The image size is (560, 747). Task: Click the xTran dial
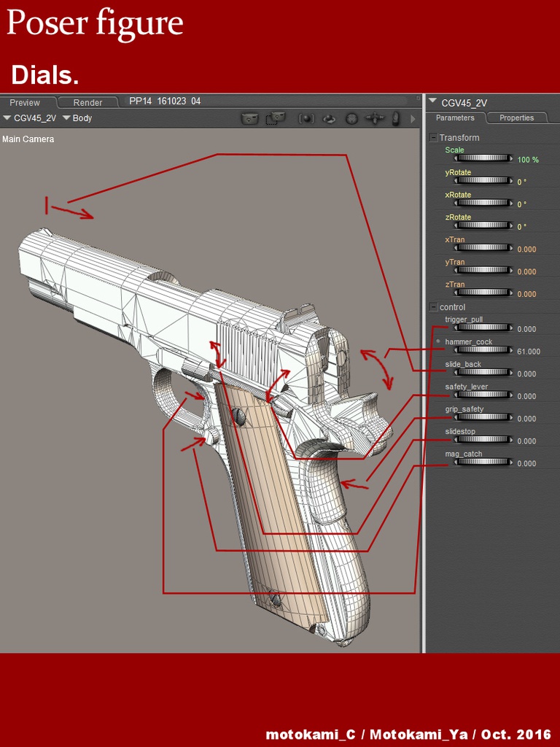(x=483, y=248)
